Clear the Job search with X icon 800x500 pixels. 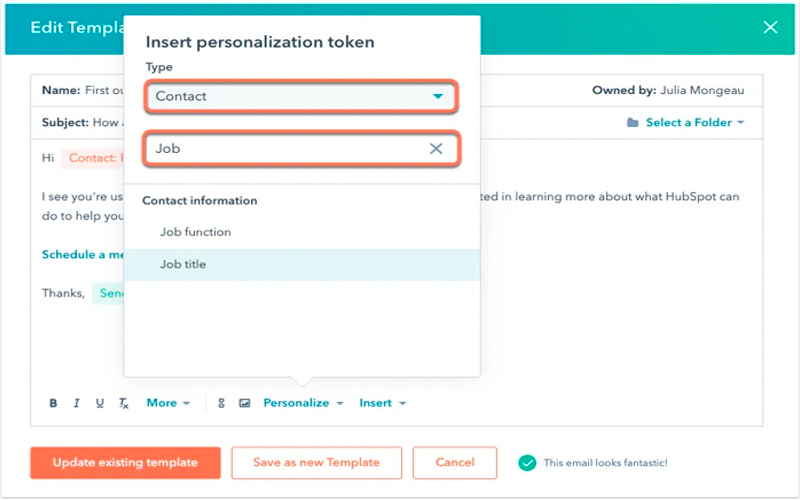[436, 149]
